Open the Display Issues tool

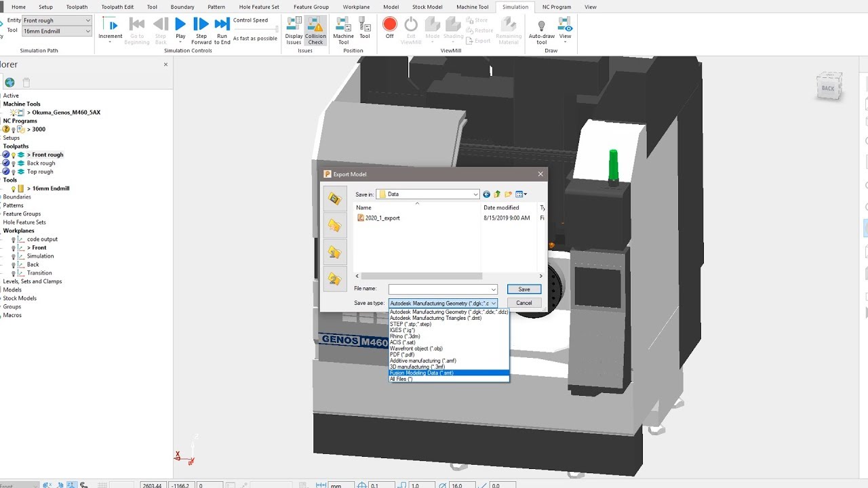[x=294, y=30]
